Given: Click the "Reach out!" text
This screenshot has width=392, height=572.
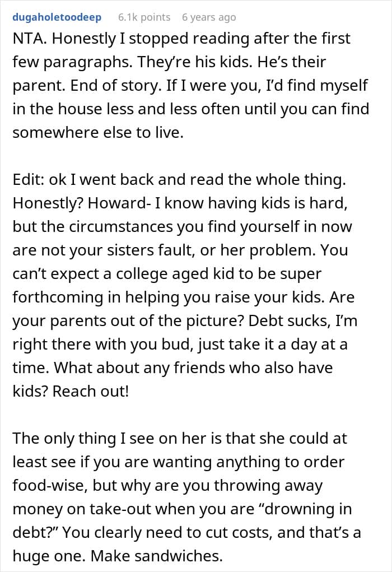Looking at the screenshot, I should click(91, 391).
